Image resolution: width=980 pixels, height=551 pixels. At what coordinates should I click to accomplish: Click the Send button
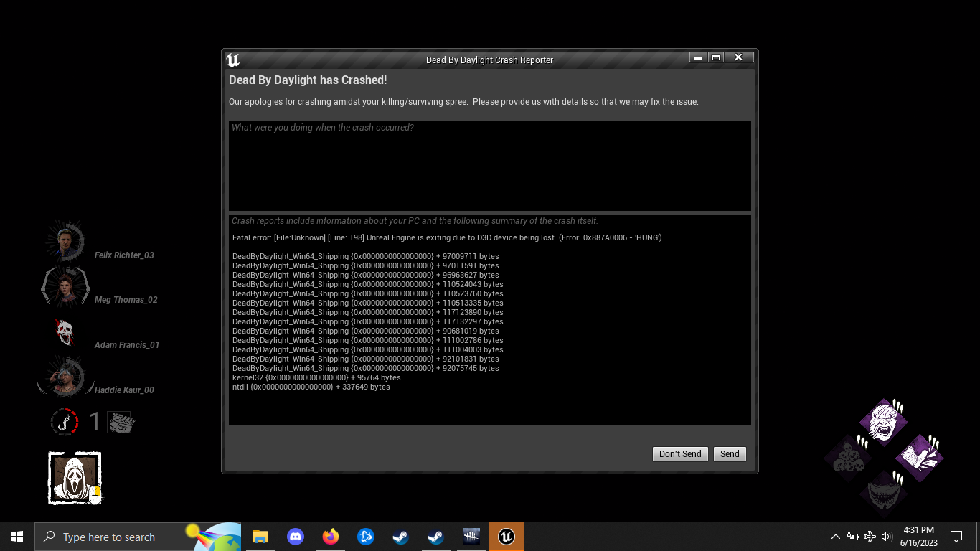pos(730,454)
